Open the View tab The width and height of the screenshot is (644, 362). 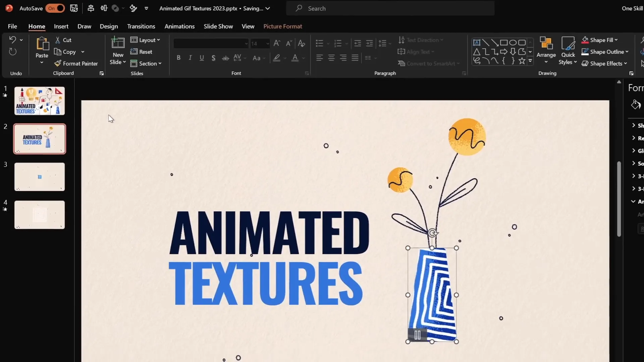coord(248,26)
